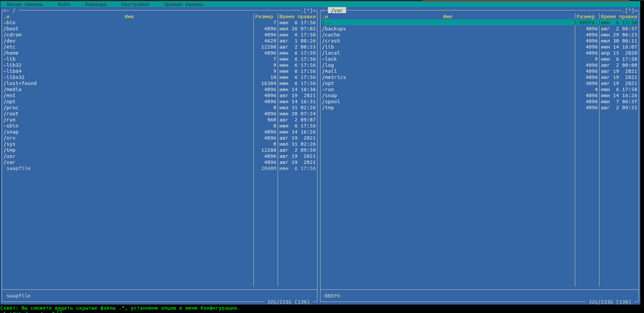
Task: Select the highlighted /.. parent row
Action: (x=480, y=23)
